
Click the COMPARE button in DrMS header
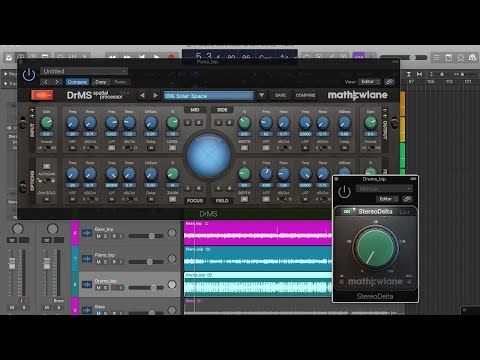point(305,95)
